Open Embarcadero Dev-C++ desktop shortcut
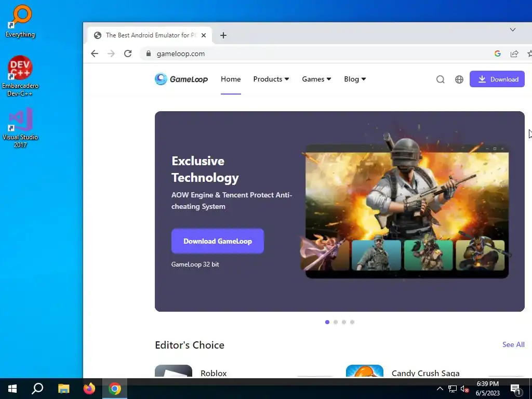The width and height of the screenshot is (532, 399). click(20, 76)
